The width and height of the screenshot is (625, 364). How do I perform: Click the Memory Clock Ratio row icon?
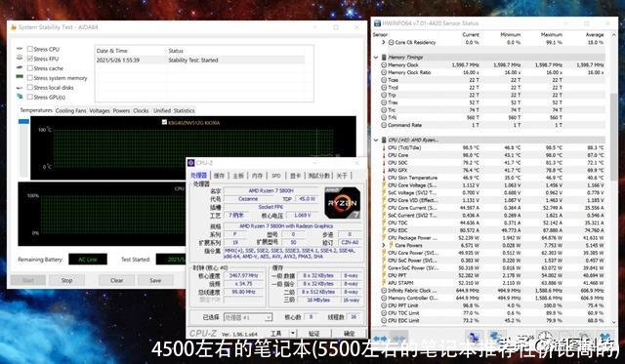[x=384, y=72]
